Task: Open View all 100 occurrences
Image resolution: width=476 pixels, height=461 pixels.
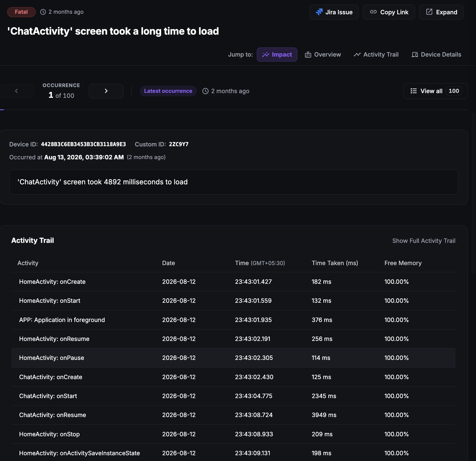Action: coord(435,91)
